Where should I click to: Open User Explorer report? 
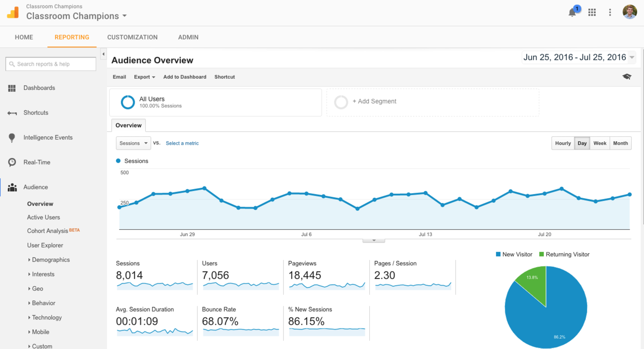[x=45, y=245]
